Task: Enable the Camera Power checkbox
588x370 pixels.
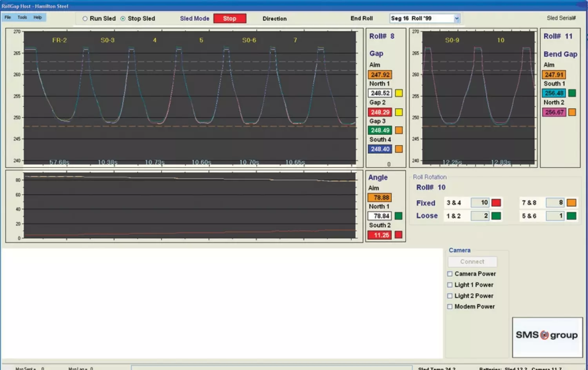Action: [x=450, y=274]
